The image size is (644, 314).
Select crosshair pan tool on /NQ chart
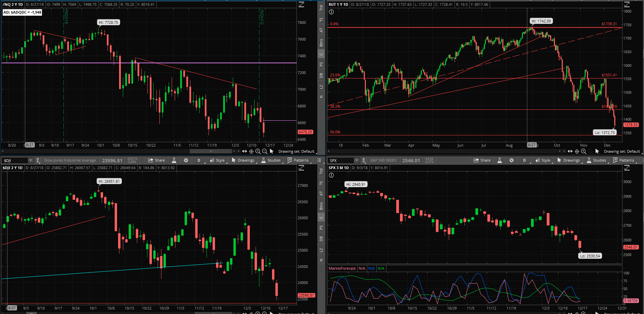tap(251, 151)
